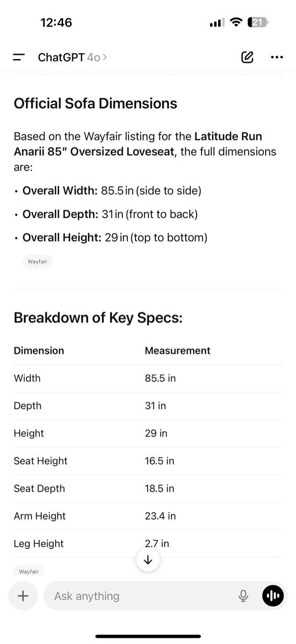This screenshot has height=644, width=296.
Task: Tap the battery indicator in status bar
Action: point(258,22)
